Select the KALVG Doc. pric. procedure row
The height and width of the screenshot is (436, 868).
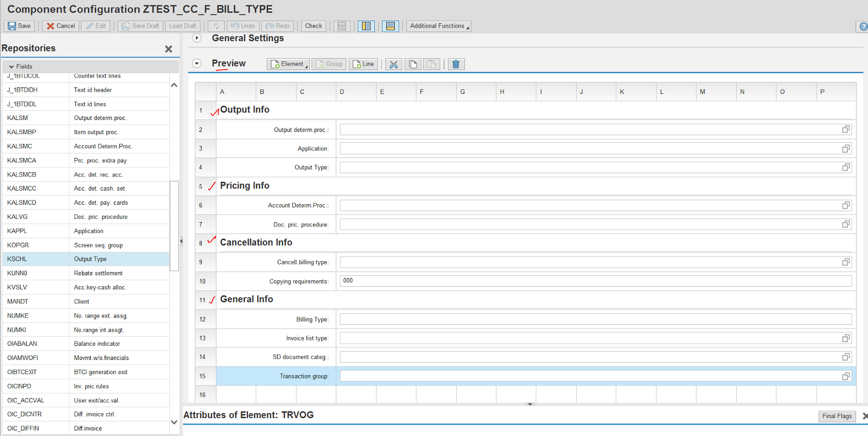click(86, 217)
